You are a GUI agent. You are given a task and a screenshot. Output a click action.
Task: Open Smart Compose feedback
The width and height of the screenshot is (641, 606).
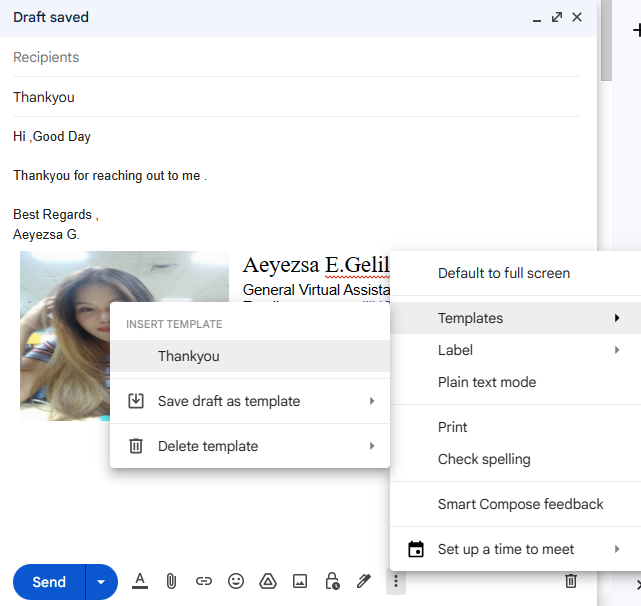515,504
